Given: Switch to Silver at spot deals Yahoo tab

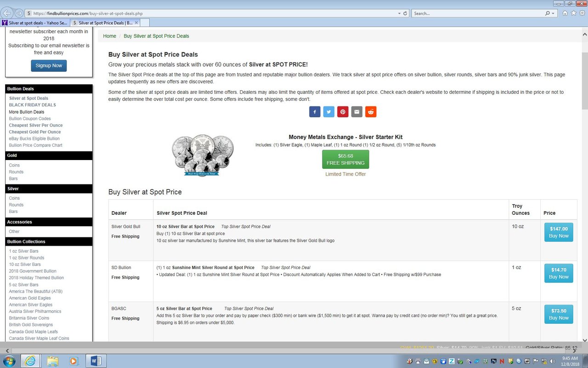Looking at the screenshot, I should click(35, 23).
